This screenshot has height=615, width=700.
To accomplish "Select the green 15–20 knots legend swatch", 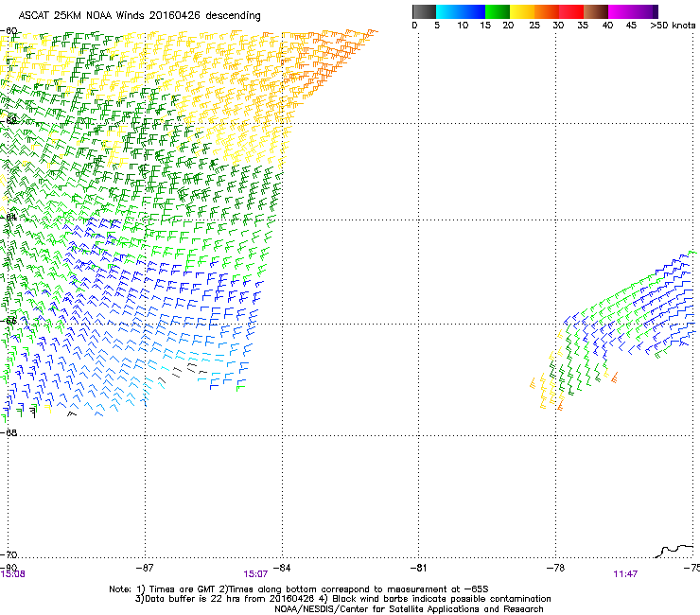I will click(498, 11).
